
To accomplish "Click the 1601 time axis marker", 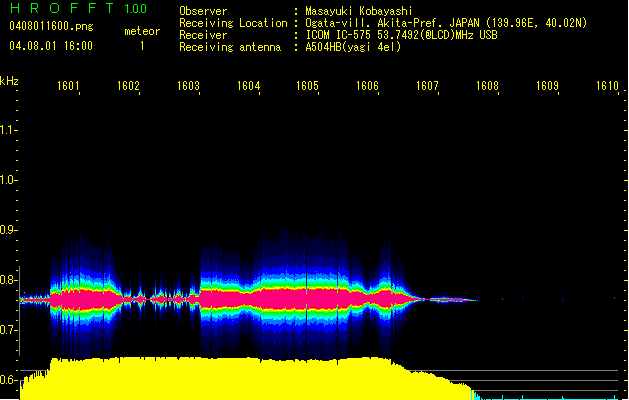I will click(68, 86).
